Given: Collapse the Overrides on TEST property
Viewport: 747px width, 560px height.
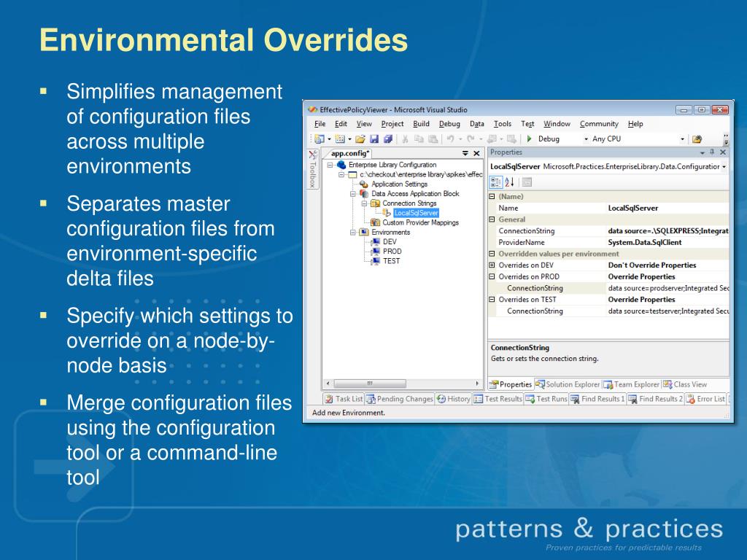Looking at the screenshot, I should pyautogui.click(x=492, y=300).
